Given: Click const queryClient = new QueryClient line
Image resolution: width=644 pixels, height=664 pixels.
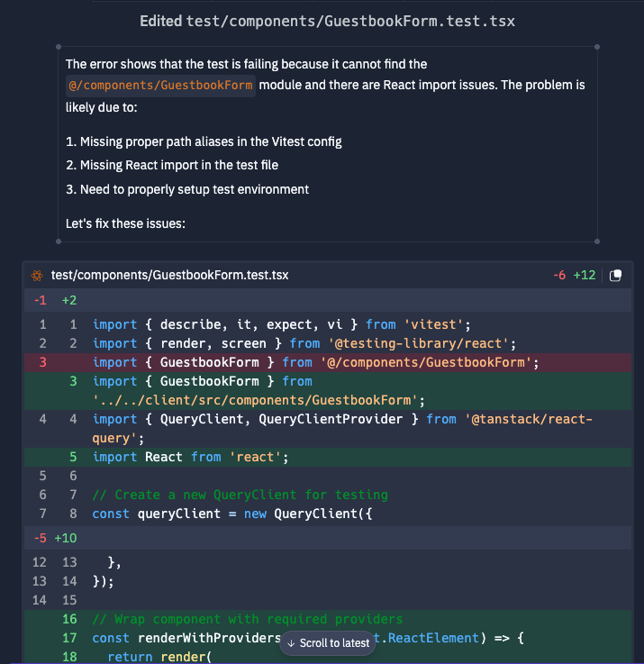Looking at the screenshot, I should tap(328, 514).
